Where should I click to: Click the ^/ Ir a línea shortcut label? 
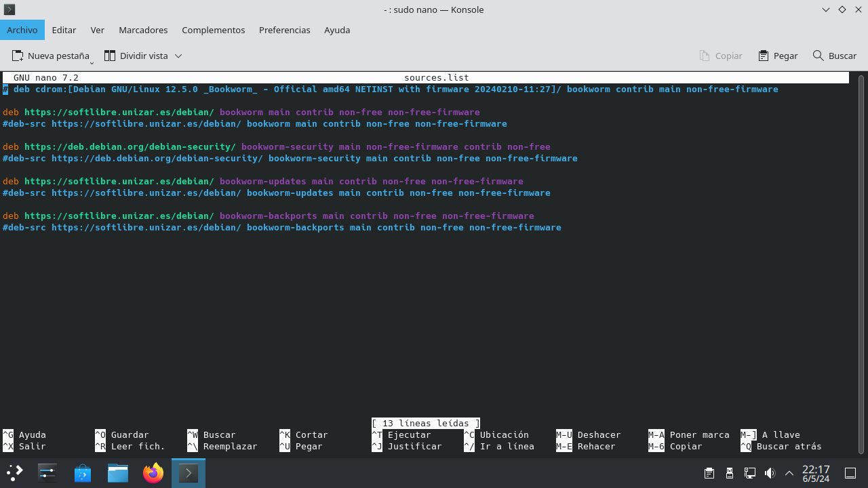(x=499, y=447)
